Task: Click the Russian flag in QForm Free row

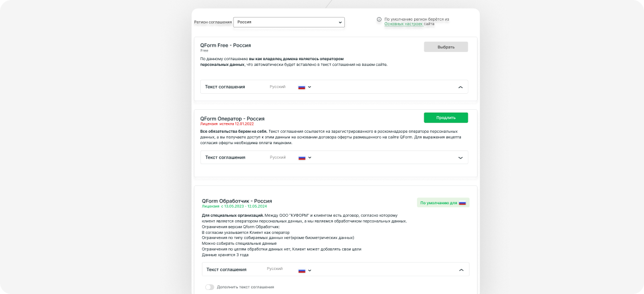Action: (302, 87)
